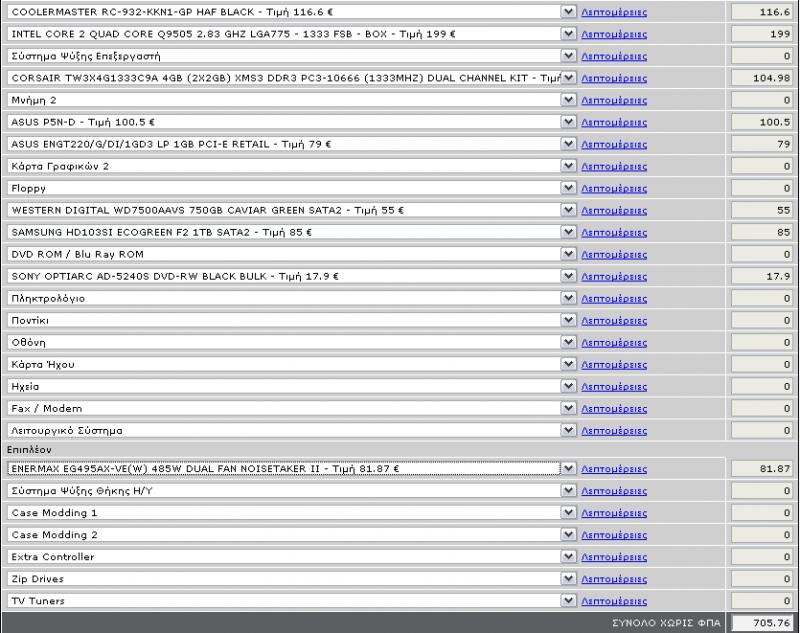The height and width of the screenshot is (633, 800).
Task: Click the 17.9 price field for SONY OPTIARC
Action: pyautogui.click(x=761, y=276)
